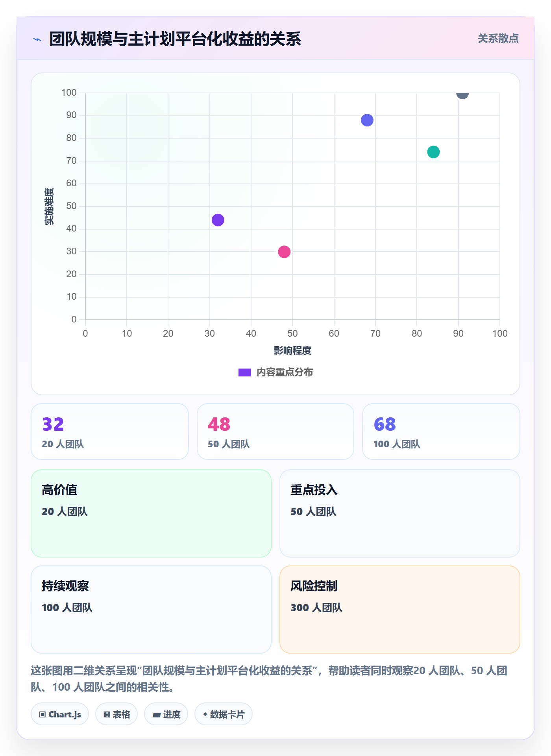This screenshot has height=756, width=551.
Task: Select the 风险控制 quadrant card
Action: tap(400, 610)
